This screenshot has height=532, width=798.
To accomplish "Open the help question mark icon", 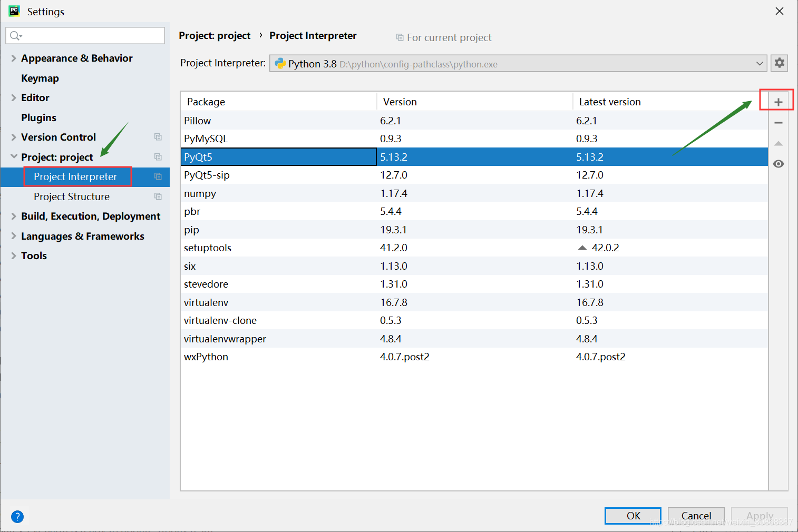I will coord(17,517).
